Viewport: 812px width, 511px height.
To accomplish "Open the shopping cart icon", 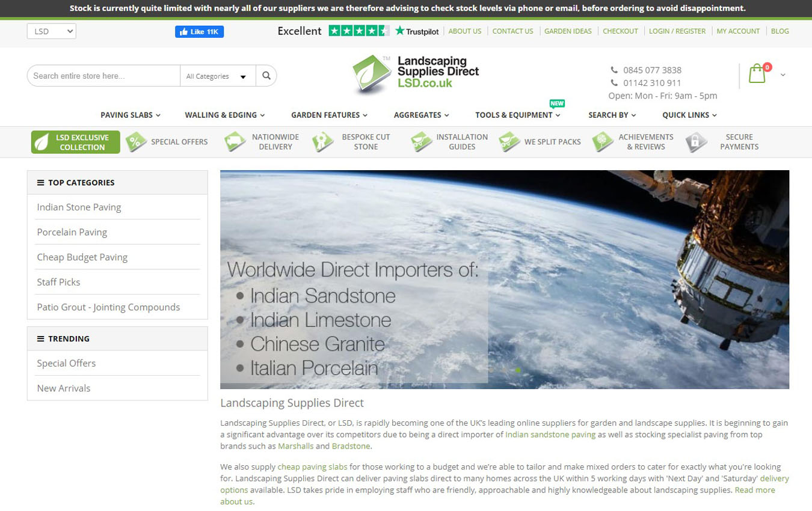I will 757,74.
